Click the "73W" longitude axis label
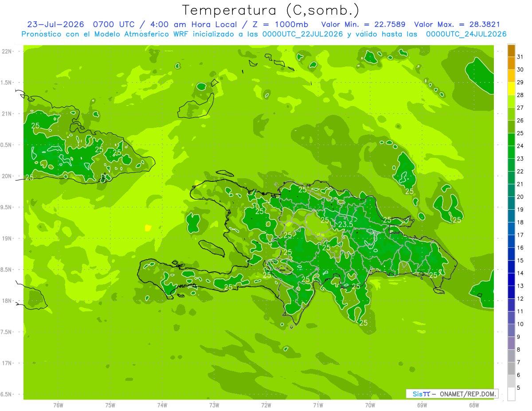The height and width of the screenshot is (411, 532). pos(214,405)
